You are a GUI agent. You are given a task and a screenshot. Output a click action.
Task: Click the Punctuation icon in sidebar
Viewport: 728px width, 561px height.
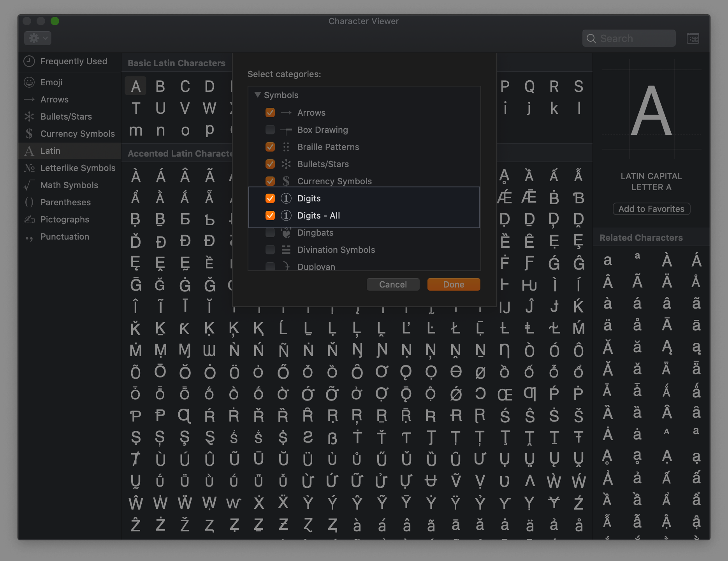[29, 237]
